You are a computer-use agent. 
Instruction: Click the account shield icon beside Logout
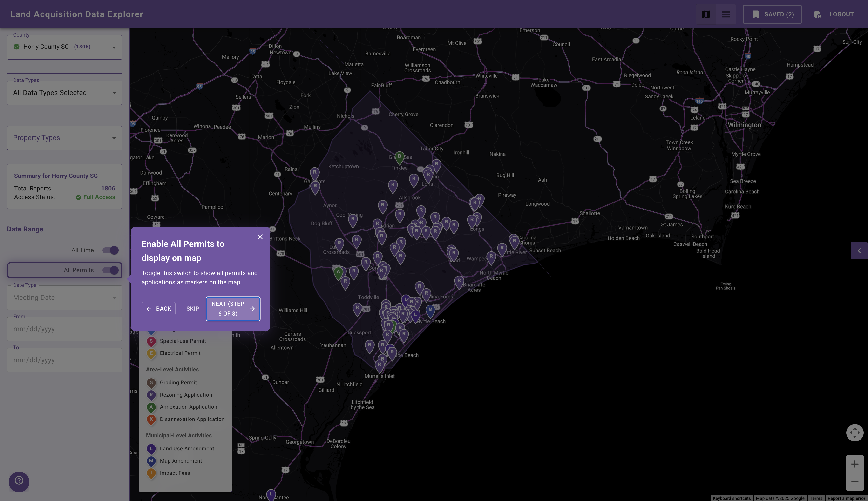point(817,14)
